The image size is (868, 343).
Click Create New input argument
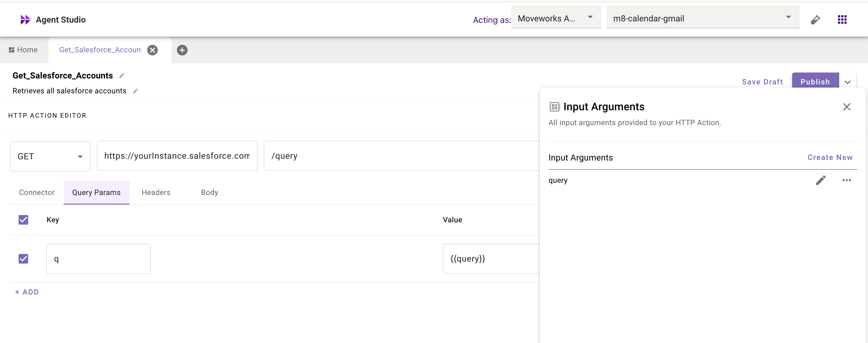pos(830,158)
